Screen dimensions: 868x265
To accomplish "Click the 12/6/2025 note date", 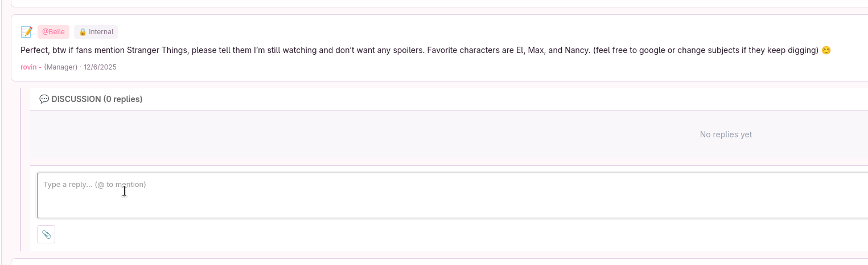I will (100, 67).
